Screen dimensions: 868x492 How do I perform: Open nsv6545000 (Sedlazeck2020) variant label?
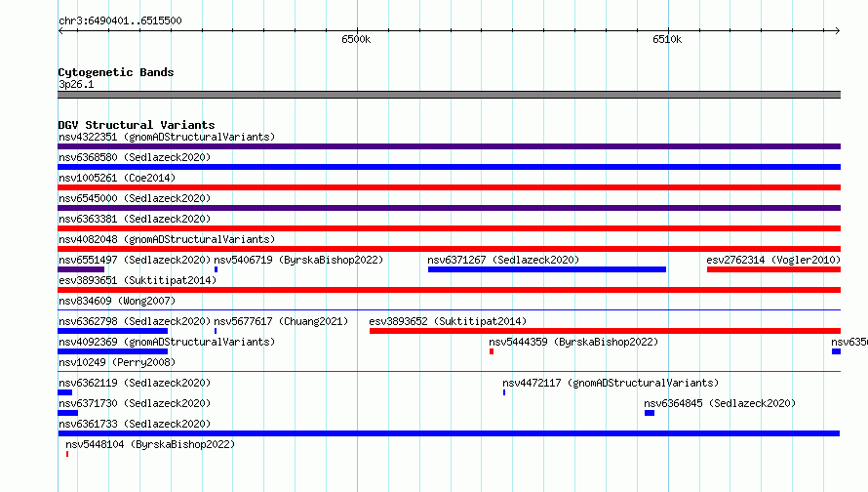point(135,198)
